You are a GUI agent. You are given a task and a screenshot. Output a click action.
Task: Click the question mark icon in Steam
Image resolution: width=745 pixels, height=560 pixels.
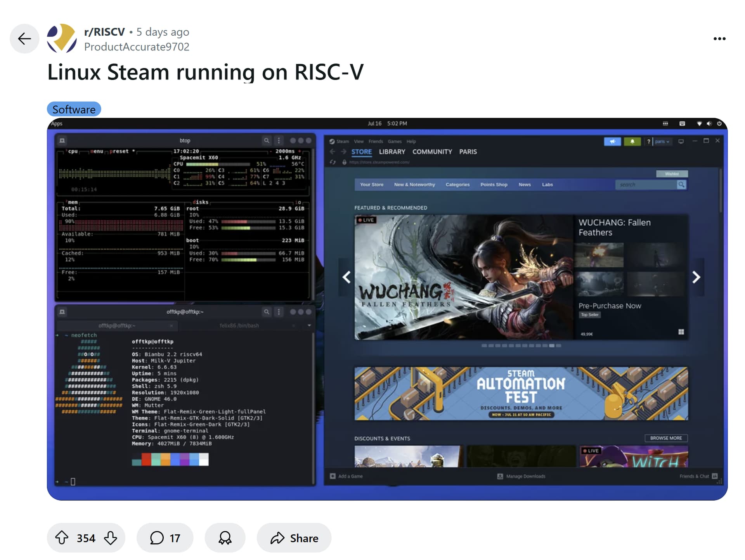coord(648,142)
